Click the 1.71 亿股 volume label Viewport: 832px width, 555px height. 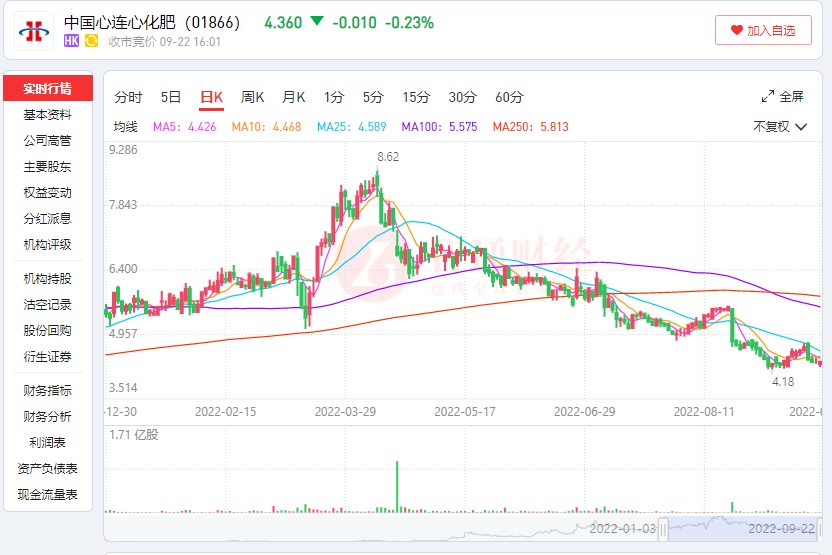click(134, 435)
